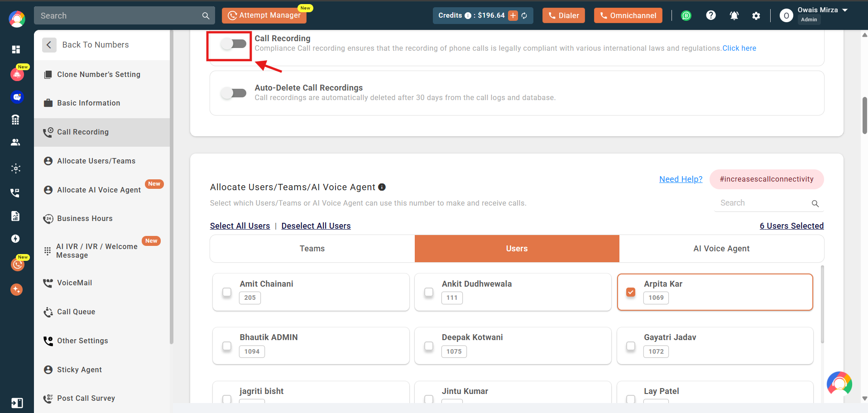
Task: Check the Ankit Dudhwewala checkbox
Action: (x=429, y=292)
